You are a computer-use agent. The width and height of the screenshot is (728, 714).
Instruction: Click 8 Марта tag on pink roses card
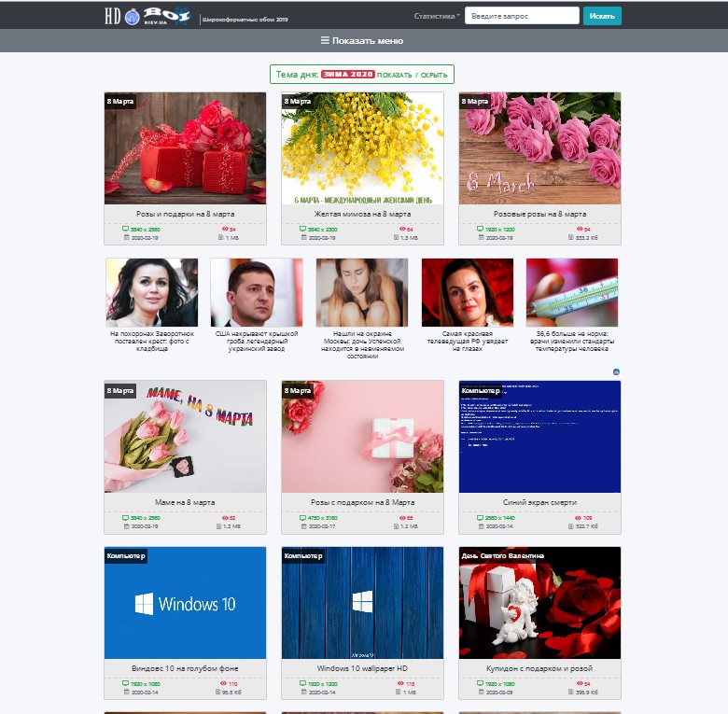[474, 101]
